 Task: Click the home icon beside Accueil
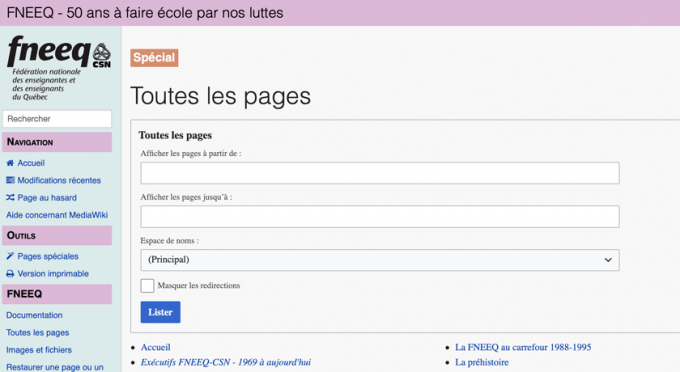coord(10,163)
